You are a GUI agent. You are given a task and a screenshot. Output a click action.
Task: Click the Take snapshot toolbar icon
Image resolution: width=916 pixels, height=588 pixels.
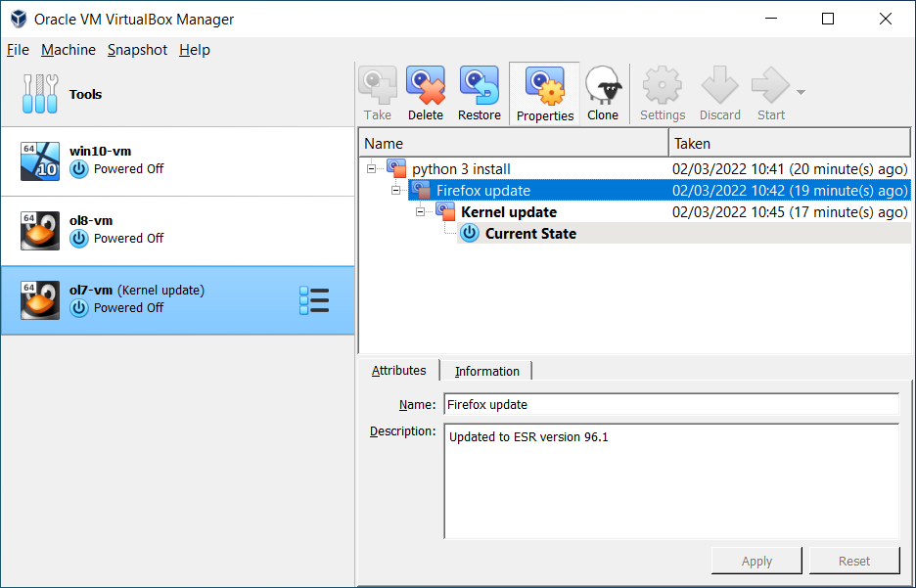coord(377,85)
